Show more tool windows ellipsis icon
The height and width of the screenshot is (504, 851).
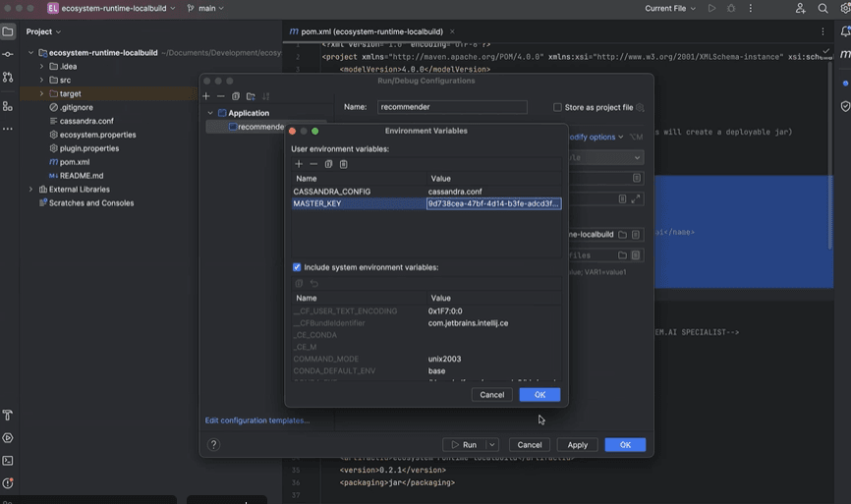[8, 129]
